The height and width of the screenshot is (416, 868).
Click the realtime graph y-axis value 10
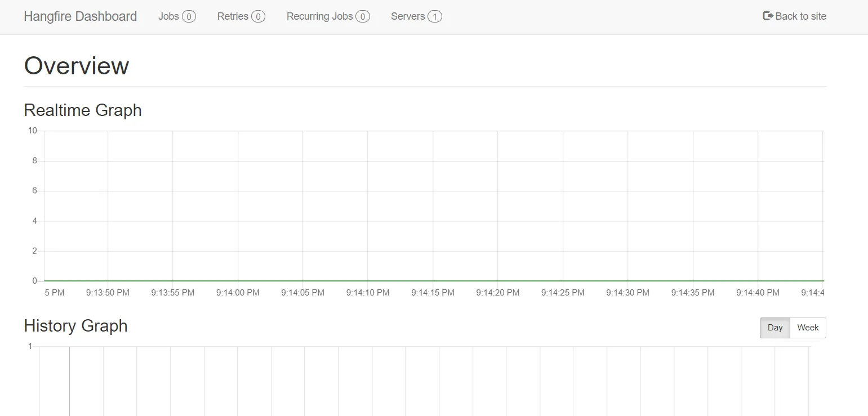(33, 131)
